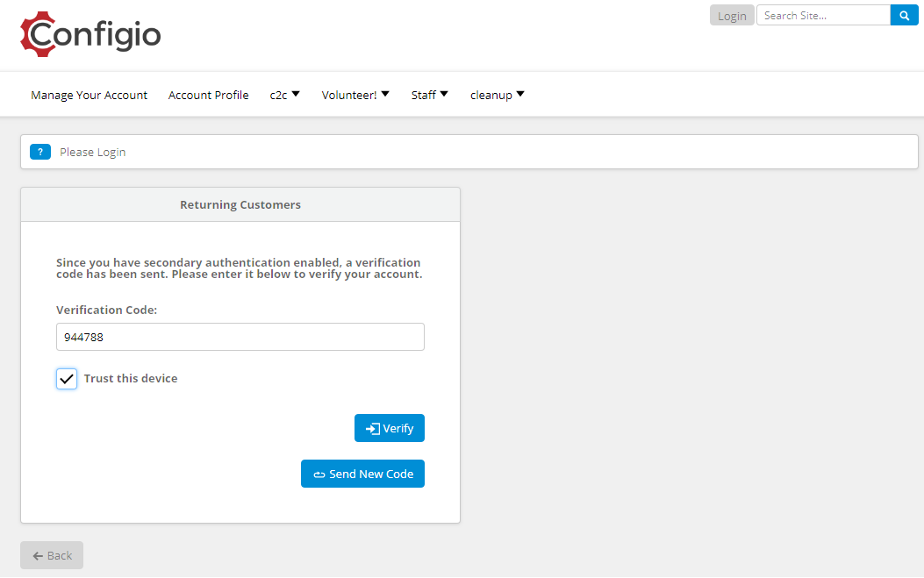Click the Trust this device label
Viewport: 924px width, 578px height.
pos(131,378)
